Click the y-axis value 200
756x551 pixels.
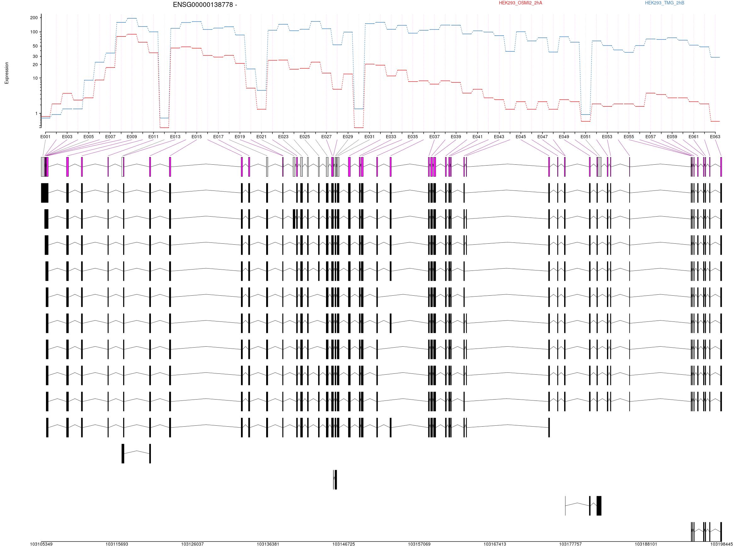(x=34, y=18)
